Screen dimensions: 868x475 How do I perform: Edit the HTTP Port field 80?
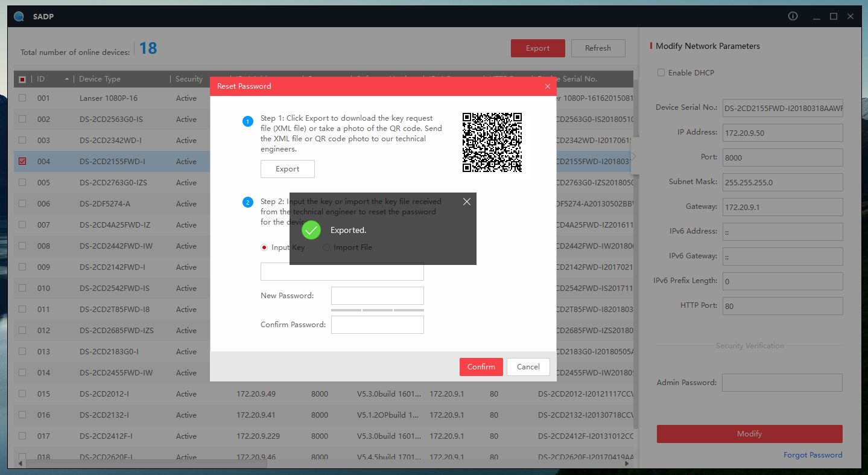[x=782, y=306]
